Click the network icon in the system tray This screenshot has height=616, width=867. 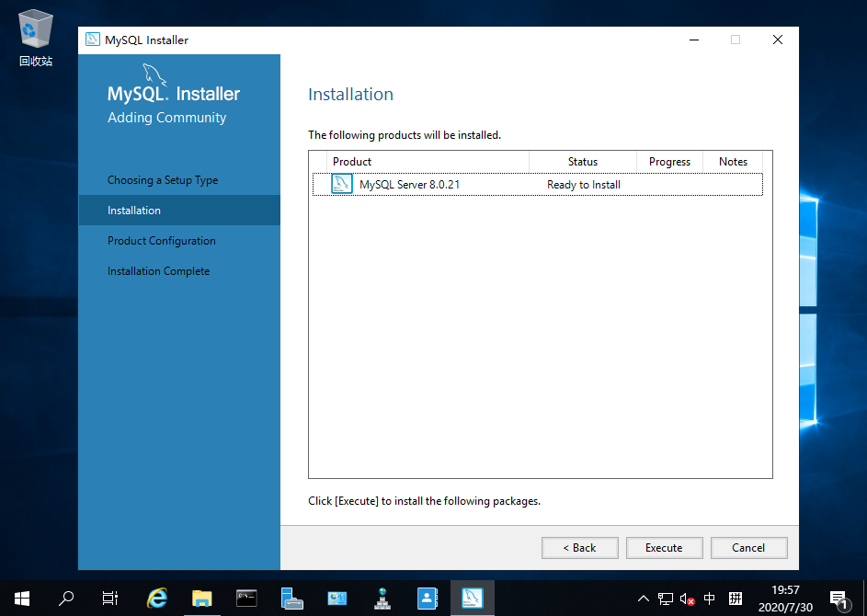point(665,598)
